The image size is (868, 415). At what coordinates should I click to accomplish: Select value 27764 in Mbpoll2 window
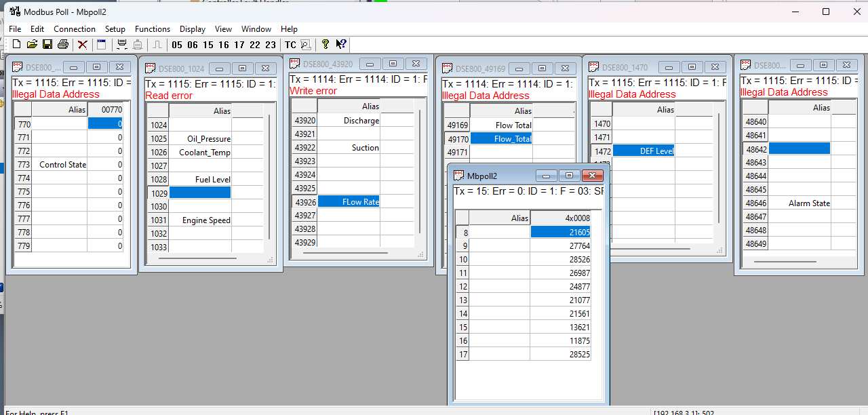[561, 246]
